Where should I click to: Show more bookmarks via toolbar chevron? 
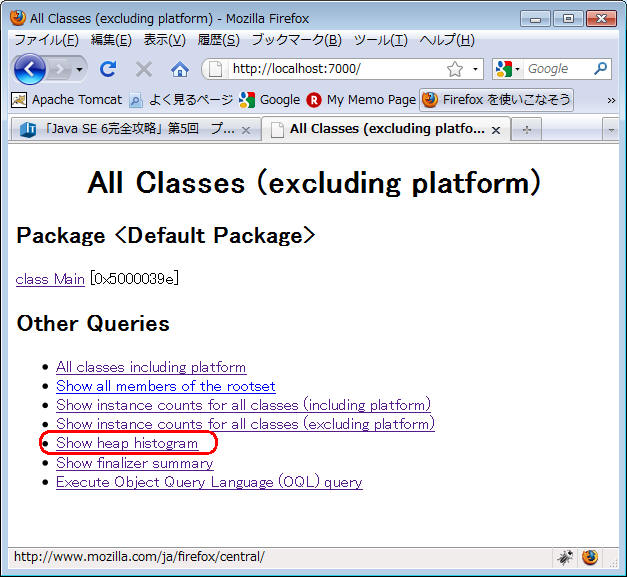click(x=611, y=100)
